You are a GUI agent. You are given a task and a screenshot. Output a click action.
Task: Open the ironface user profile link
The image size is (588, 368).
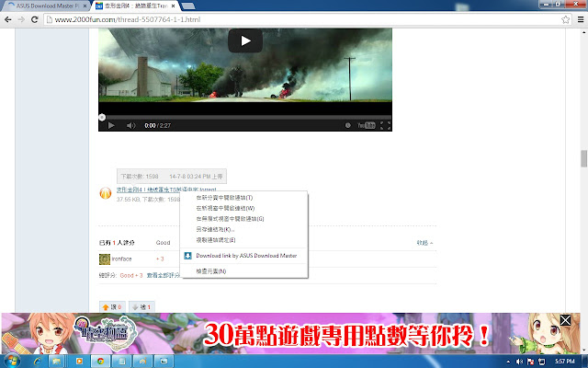[x=121, y=259]
